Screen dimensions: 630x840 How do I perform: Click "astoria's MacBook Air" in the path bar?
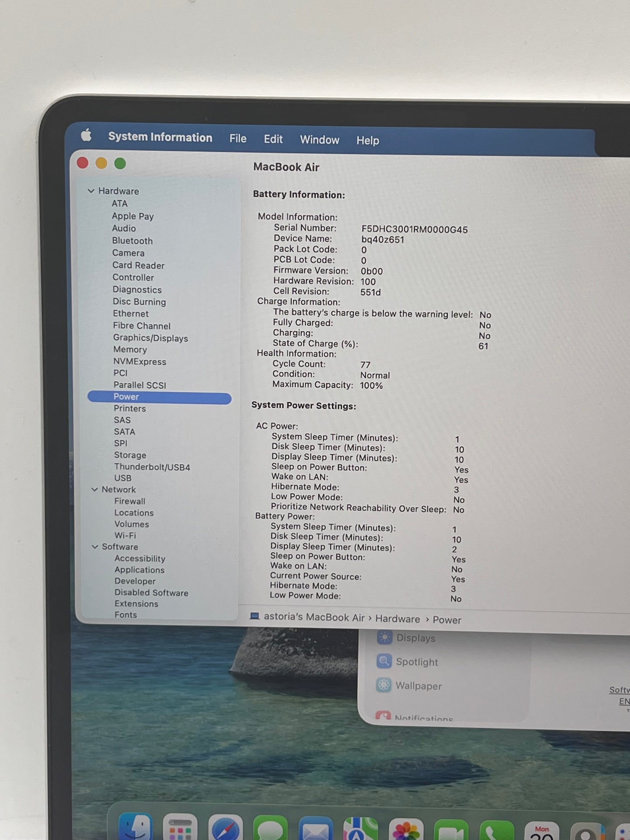pyautogui.click(x=314, y=617)
